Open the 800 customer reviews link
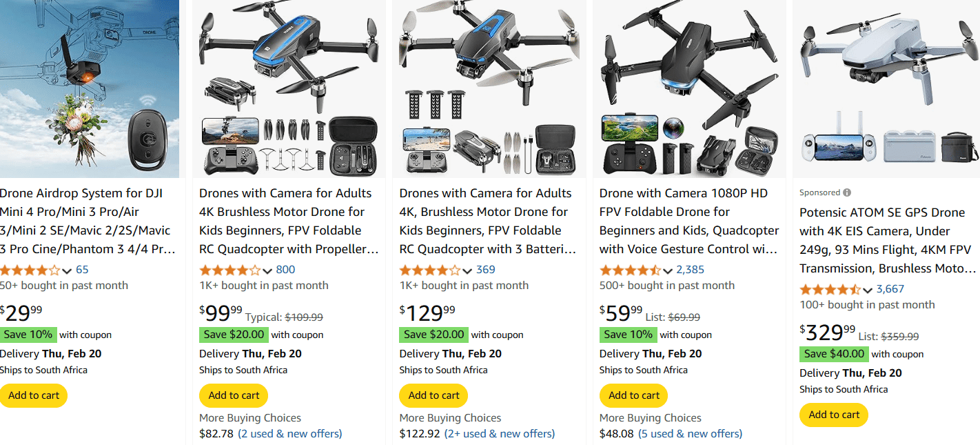The height and width of the screenshot is (445, 980). pos(285,269)
